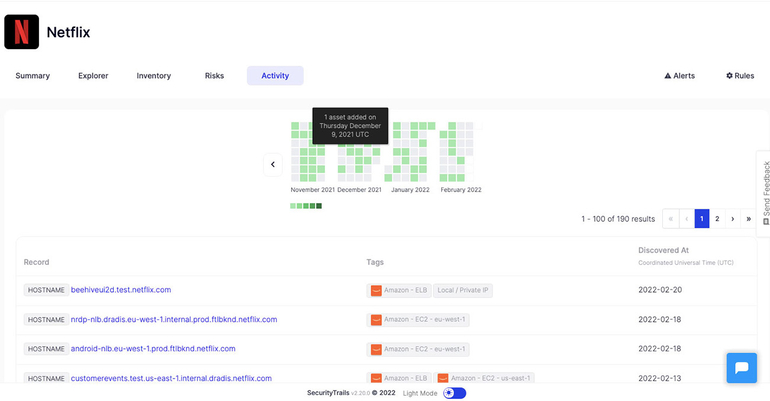Image resolution: width=770 pixels, height=401 pixels.
Task: Click Amazon - ELB tag on beehiveui2d row
Action: (x=399, y=290)
